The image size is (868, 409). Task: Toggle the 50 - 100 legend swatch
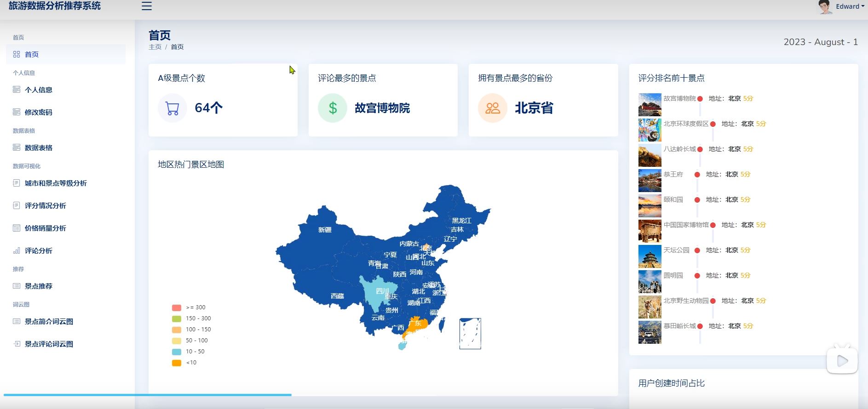tap(177, 341)
